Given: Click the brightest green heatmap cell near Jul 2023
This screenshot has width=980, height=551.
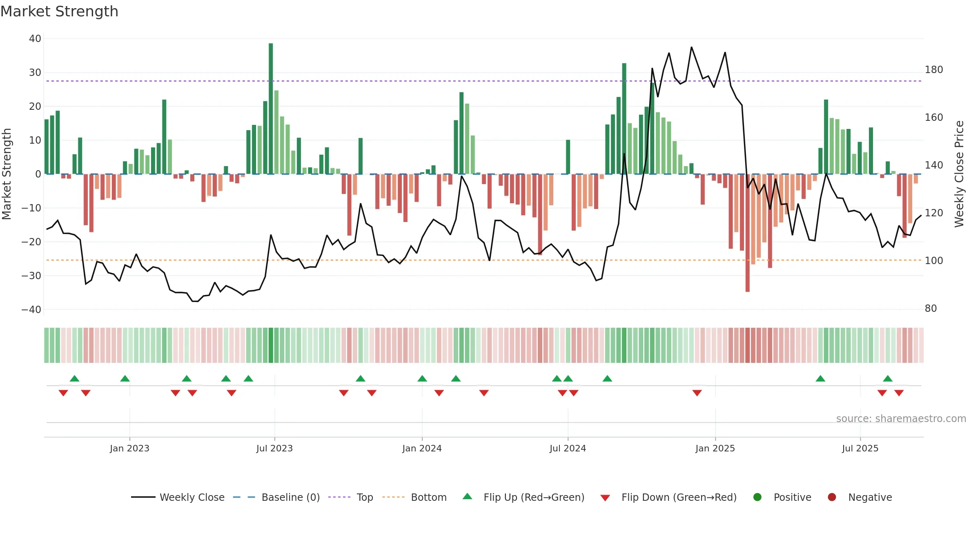Looking at the screenshot, I should (271, 345).
